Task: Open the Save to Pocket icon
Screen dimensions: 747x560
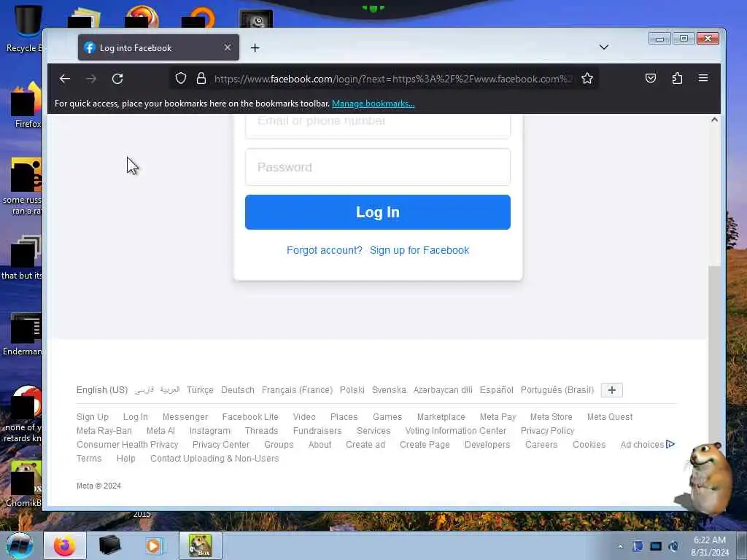Action: click(x=650, y=78)
